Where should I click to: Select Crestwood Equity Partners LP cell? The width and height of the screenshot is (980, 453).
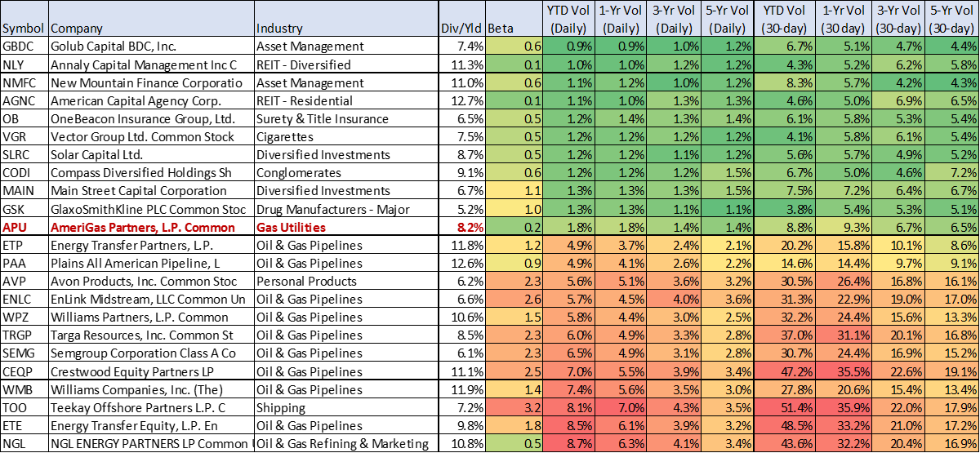151,371
